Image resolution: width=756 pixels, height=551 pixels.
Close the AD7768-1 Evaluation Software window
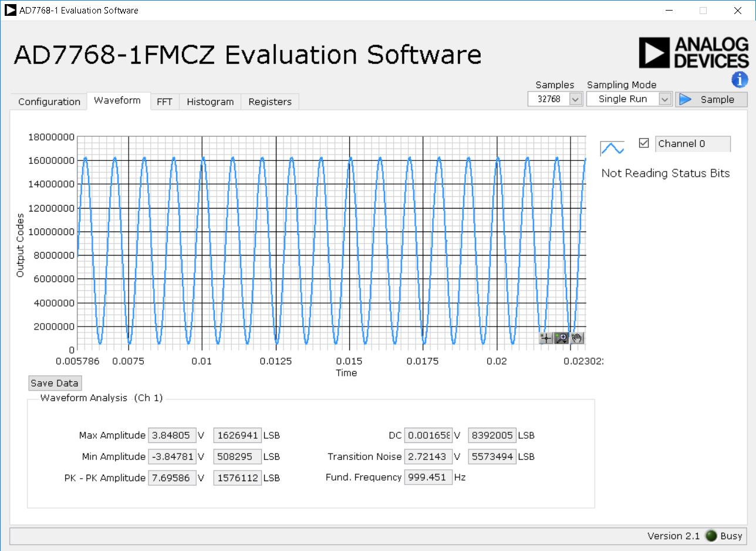point(738,11)
